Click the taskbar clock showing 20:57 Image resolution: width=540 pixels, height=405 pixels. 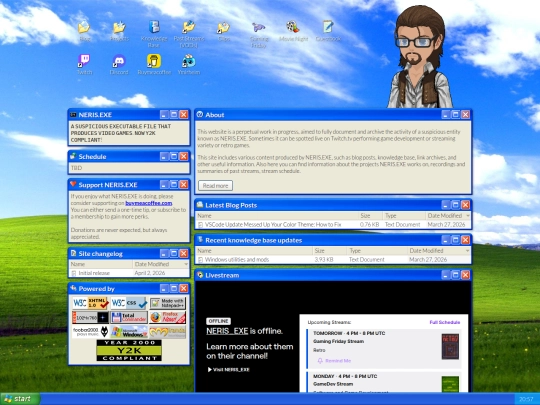[527, 399]
